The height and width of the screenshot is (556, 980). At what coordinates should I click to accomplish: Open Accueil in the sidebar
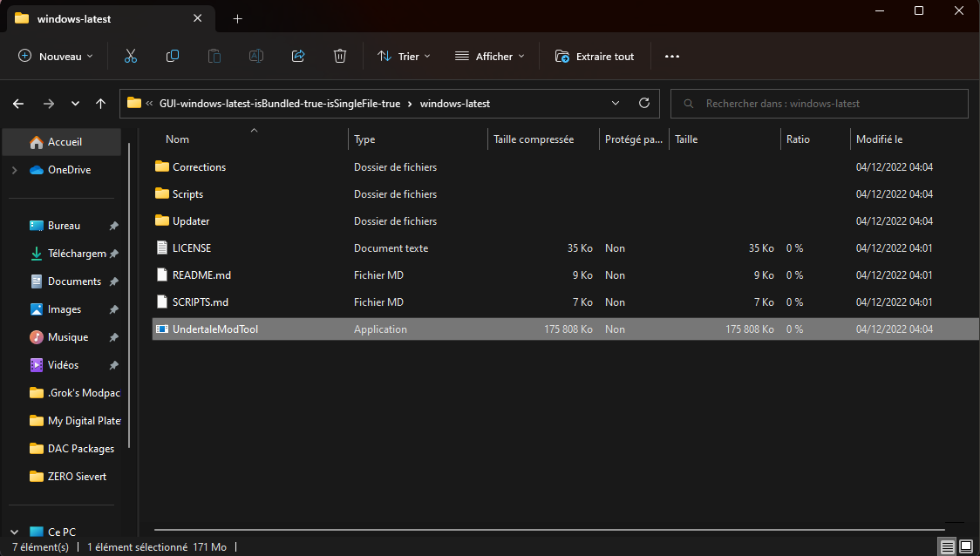tap(62, 142)
